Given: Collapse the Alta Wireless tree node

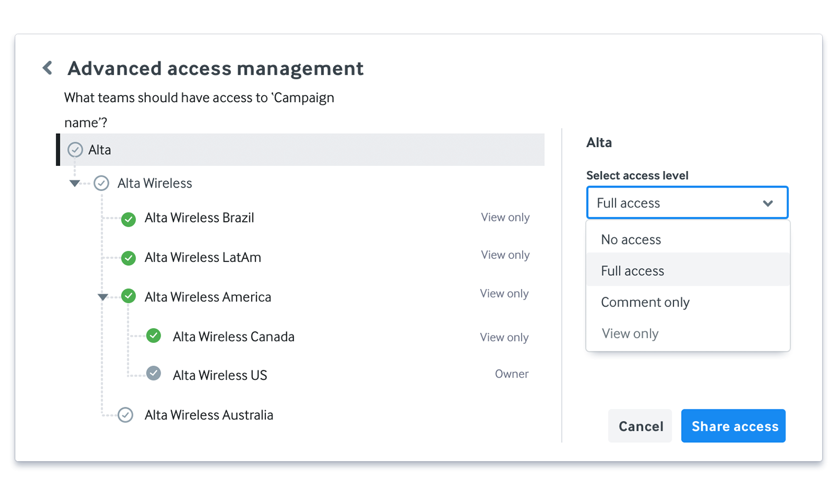Looking at the screenshot, I should point(75,183).
